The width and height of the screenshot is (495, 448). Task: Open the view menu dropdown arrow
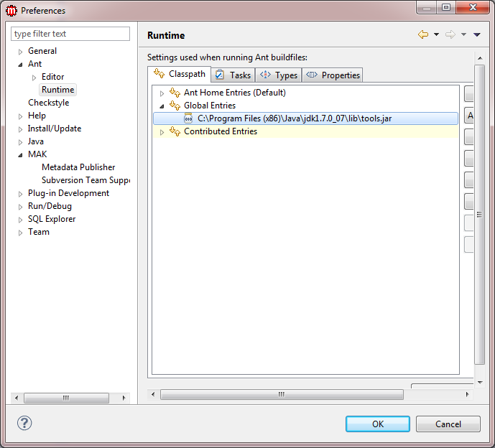click(477, 35)
